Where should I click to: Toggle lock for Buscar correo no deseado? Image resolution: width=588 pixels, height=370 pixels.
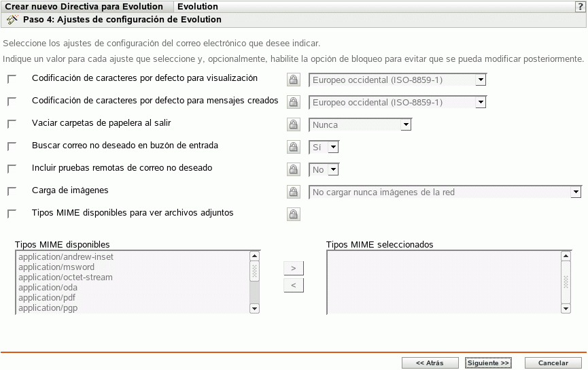coord(294,147)
